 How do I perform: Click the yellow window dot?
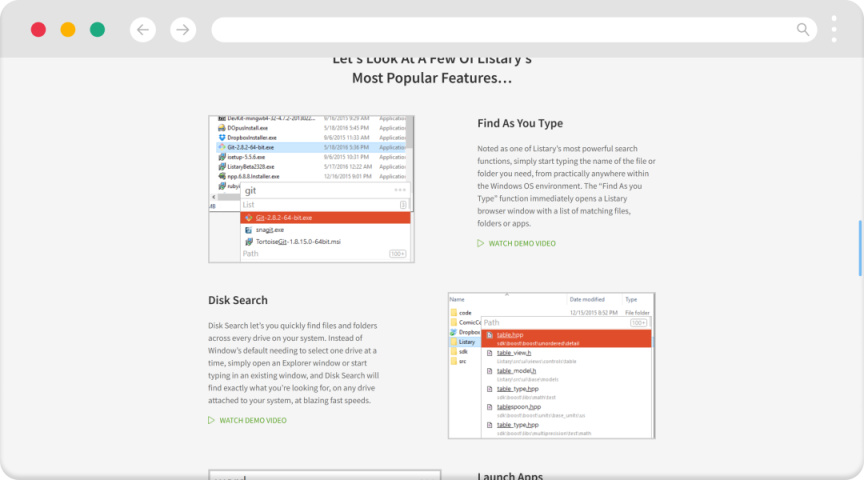68,30
